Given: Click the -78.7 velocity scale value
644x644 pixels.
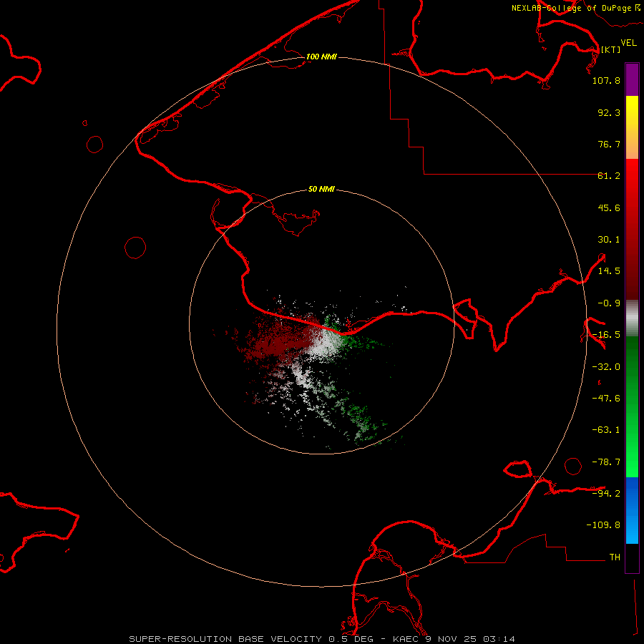Looking at the screenshot, I should pos(606,462).
